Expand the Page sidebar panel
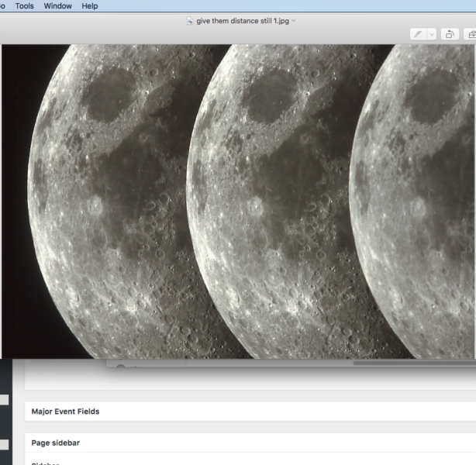Viewport: 476px width, 465px height. click(56, 443)
